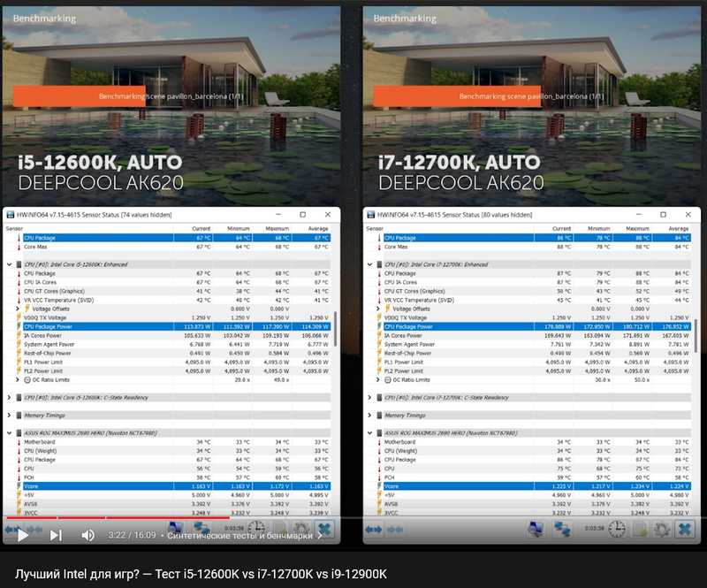Expand Voltage Offsets in the i5-12600K window
707x588 pixels.
point(18,309)
